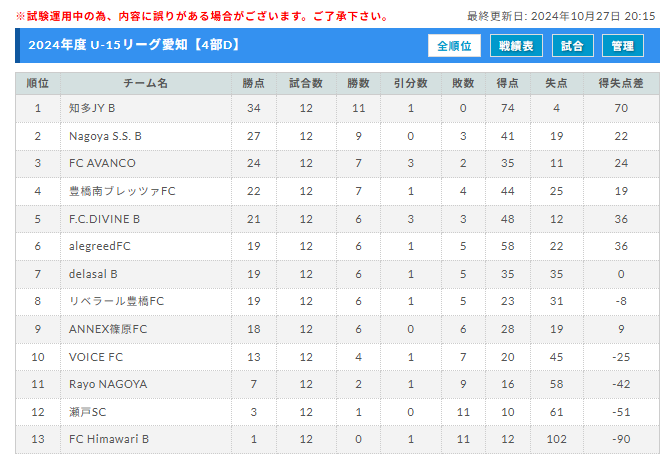The width and height of the screenshot is (670, 458).
Task: Switch to the 戦績表 tab
Action: pyautogui.click(x=516, y=46)
